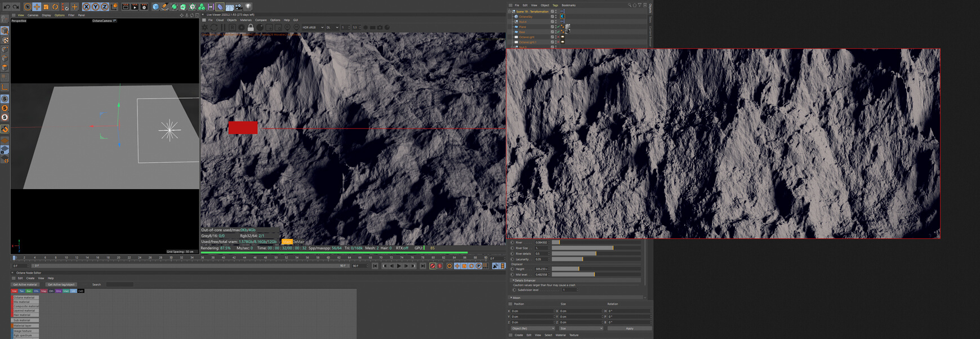The image size is (980, 339).
Task: Click the Apply button in coordinates panel
Action: coord(629,328)
